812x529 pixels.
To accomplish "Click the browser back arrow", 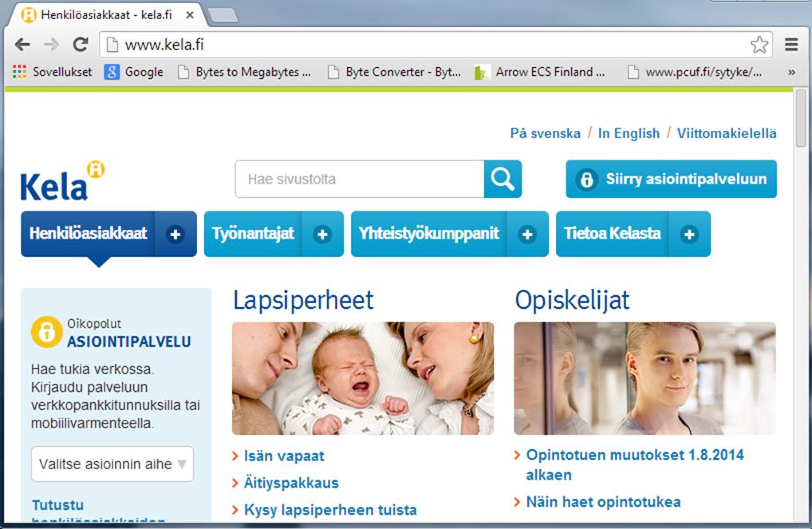I will (x=22, y=45).
